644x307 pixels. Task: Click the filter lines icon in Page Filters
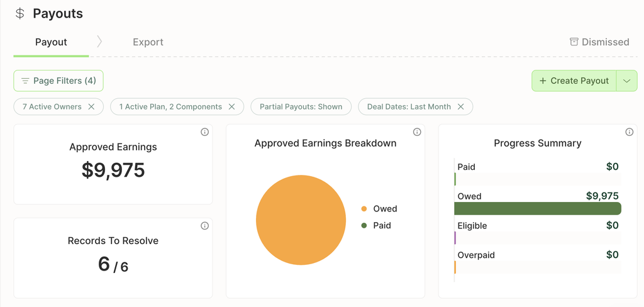pyautogui.click(x=25, y=81)
